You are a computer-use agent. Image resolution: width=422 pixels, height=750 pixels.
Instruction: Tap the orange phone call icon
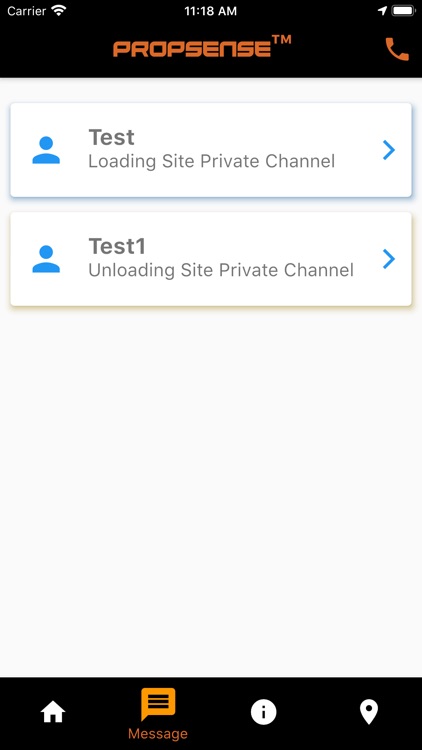[x=397, y=49]
